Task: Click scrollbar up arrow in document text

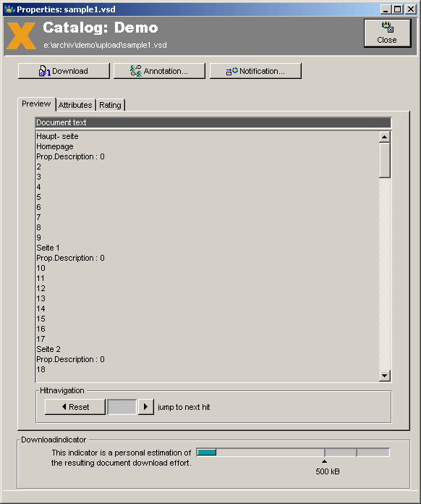Action: pyautogui.click(x=384, y=137)
